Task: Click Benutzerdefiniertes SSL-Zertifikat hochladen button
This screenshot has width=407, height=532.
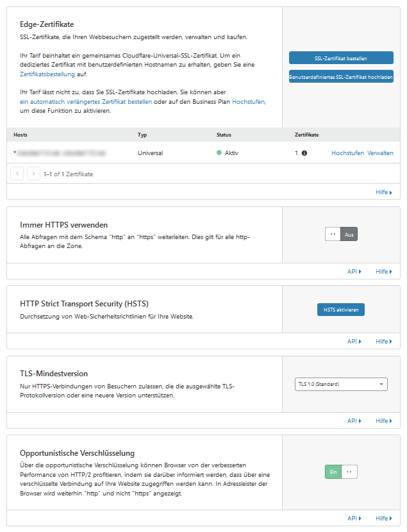Action: [341, 77]
